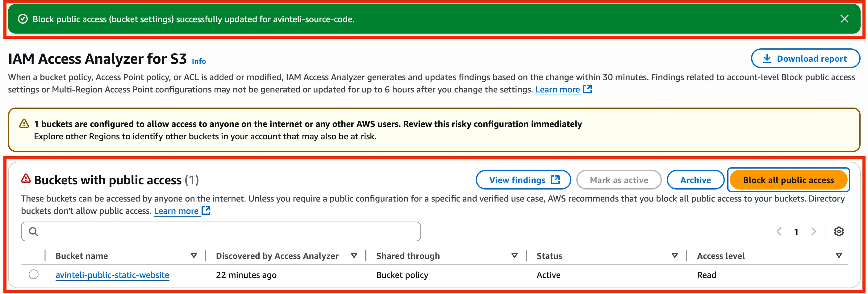868x294 pixels.
Task: Open the Info link next to page title
Action: pos(199,61)
